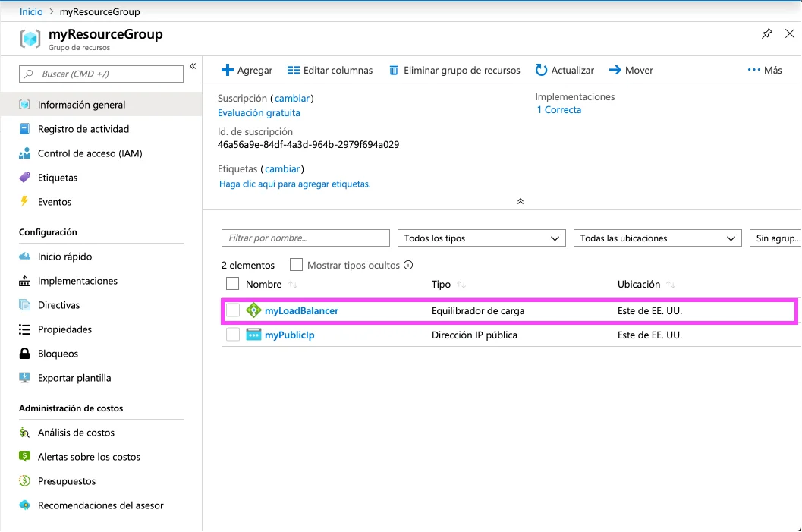Click cambiar link next to Suscripción

tap(292, 98)
